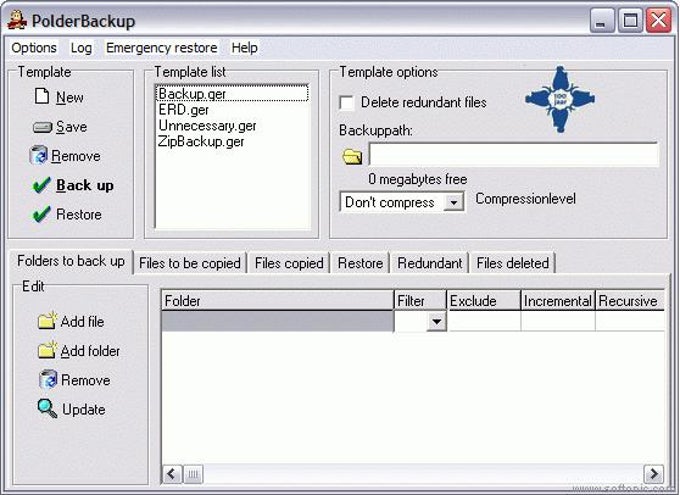This screenshot has width=680, height=495.
Task: Click the Add file label
Action: click(x=82, y=321)
